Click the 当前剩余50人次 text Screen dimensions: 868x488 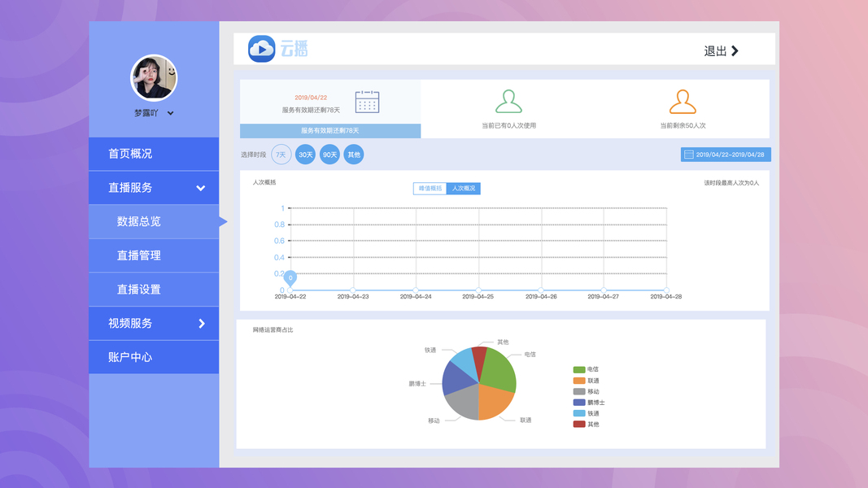coord(683,125)
